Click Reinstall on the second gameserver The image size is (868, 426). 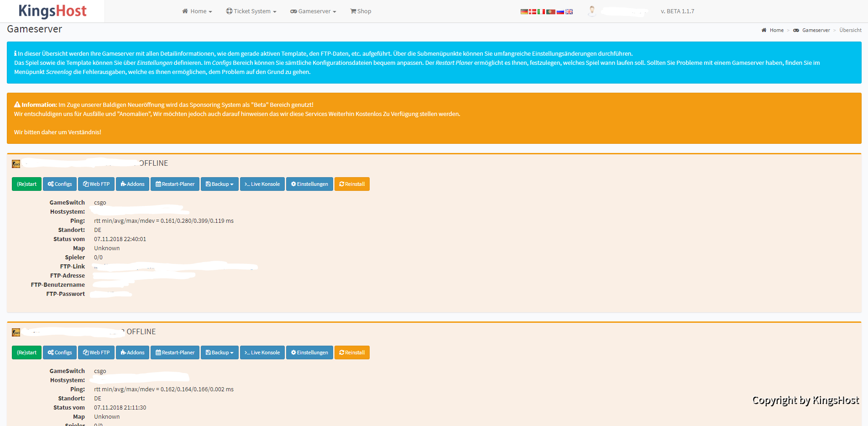[x=352, y=352]
